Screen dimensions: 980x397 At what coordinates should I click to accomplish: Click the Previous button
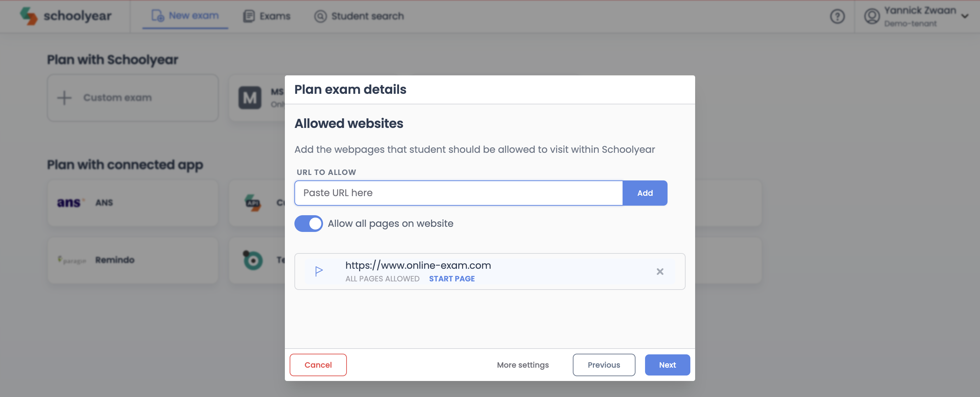click(603, 365)
